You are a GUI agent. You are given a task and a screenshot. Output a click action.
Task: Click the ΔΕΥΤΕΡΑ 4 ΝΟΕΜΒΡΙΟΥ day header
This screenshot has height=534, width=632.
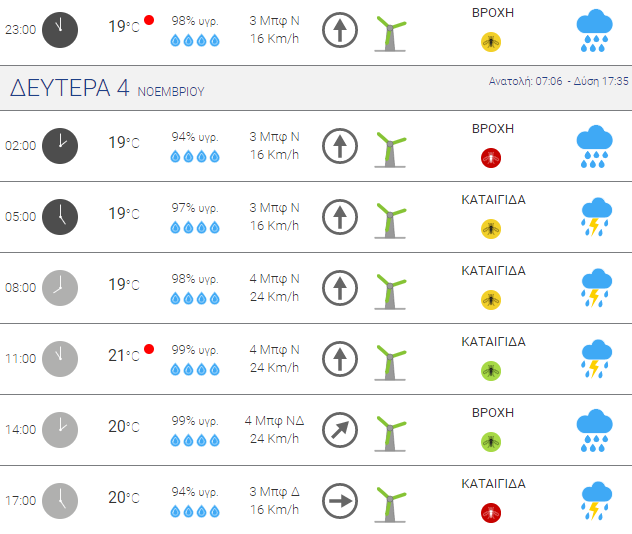107,88
